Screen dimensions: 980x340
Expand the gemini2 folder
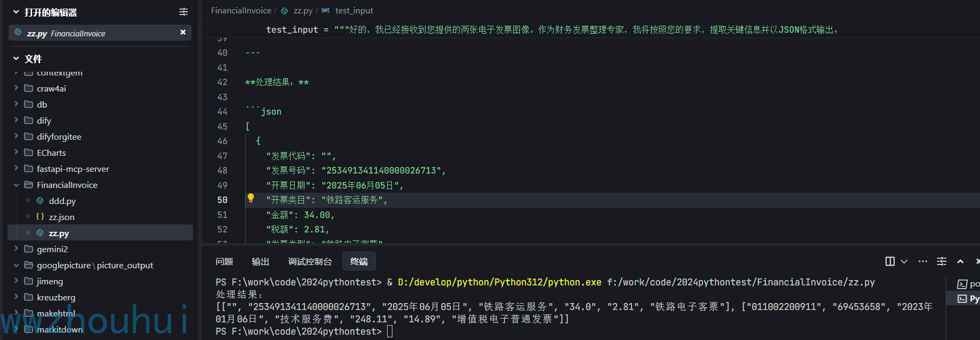coord(16,248)
